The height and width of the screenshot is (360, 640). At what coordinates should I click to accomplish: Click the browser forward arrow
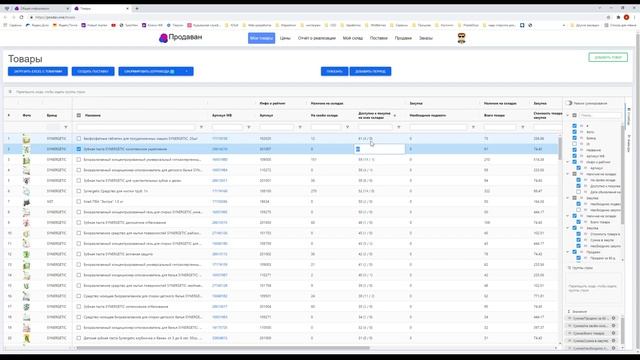13,17
